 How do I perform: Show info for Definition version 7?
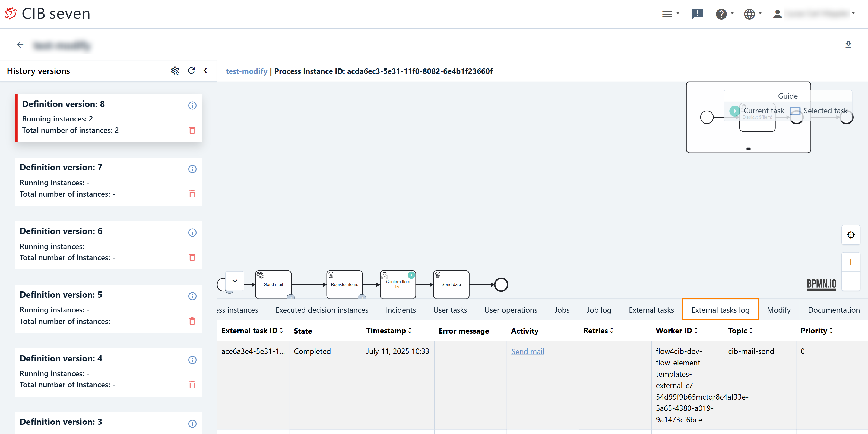[x=192, y=169]
